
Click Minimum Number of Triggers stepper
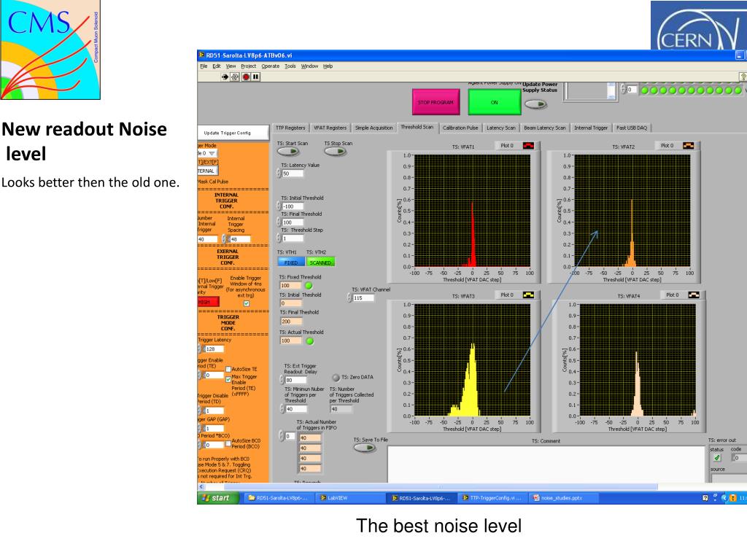coord(282,409)
